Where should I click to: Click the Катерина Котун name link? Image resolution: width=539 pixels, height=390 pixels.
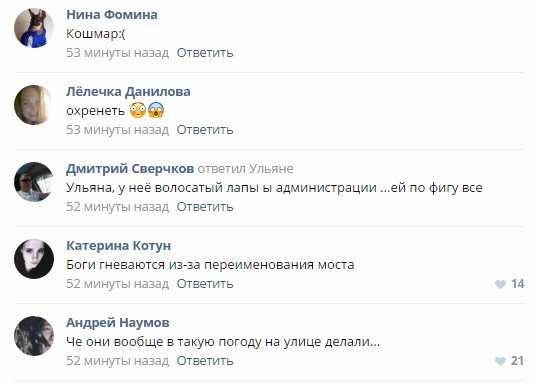[x=119, y=245]
